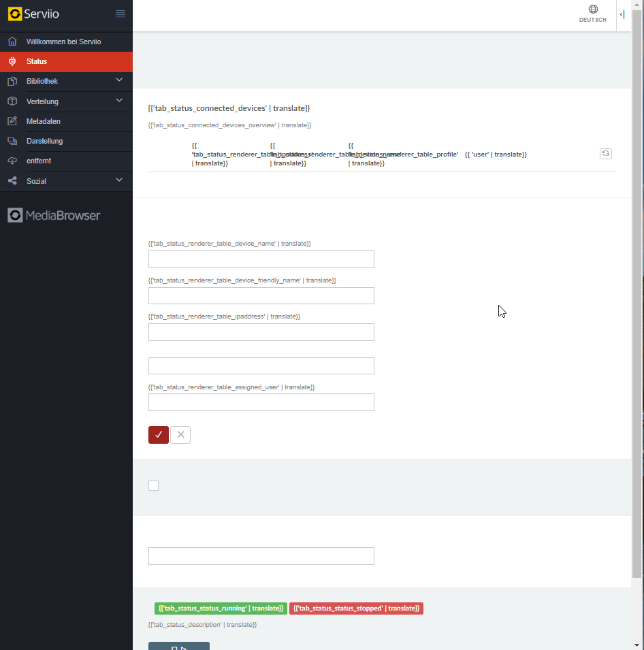Select the home icon next to Willkommen bei Serviio
Viewport: 644px width, 650px height.
pos(11,42)
